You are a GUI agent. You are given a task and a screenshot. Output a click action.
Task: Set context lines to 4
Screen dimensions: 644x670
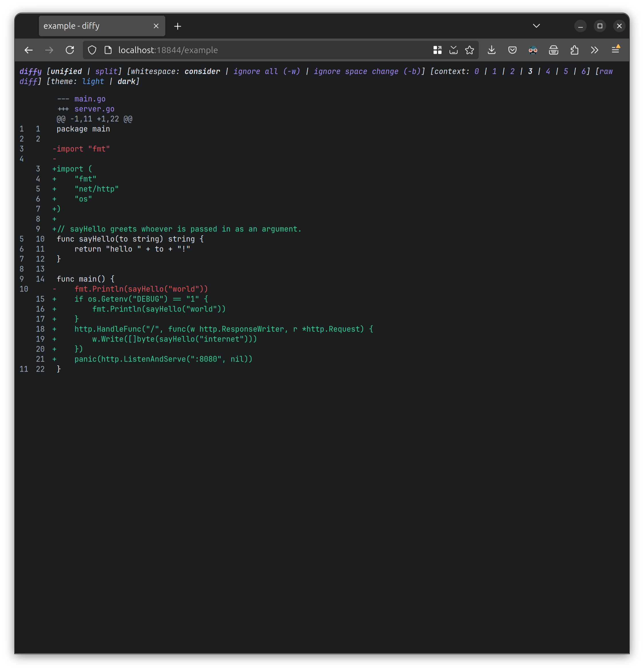[x=548, y=72]
